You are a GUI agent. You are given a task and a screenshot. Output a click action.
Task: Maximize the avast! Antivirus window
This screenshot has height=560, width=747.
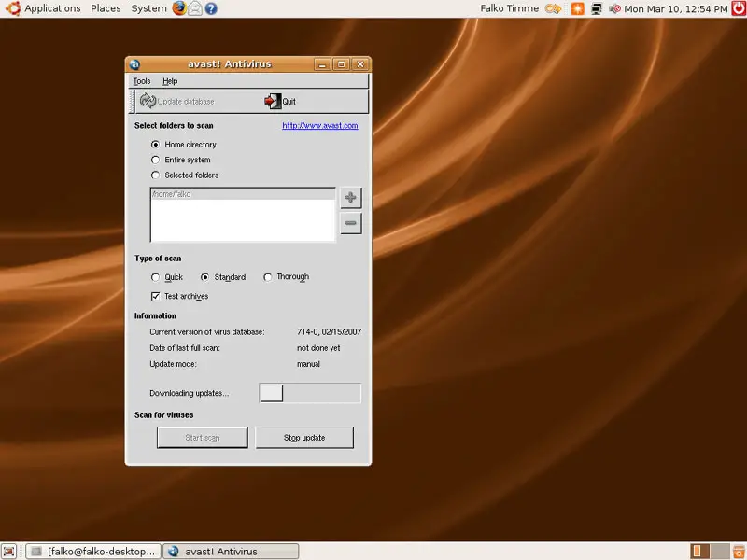point(342,64)
